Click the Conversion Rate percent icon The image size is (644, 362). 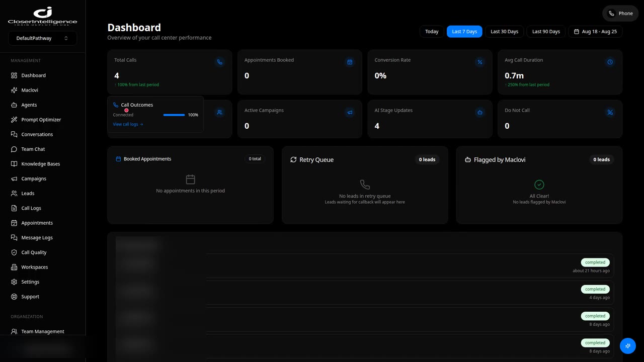(480, 62)
